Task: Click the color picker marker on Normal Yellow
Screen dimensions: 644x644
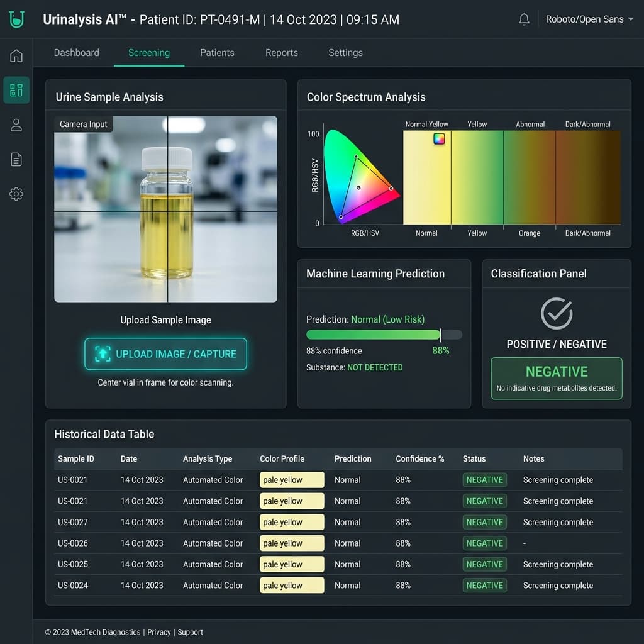Action: point(439,139)
